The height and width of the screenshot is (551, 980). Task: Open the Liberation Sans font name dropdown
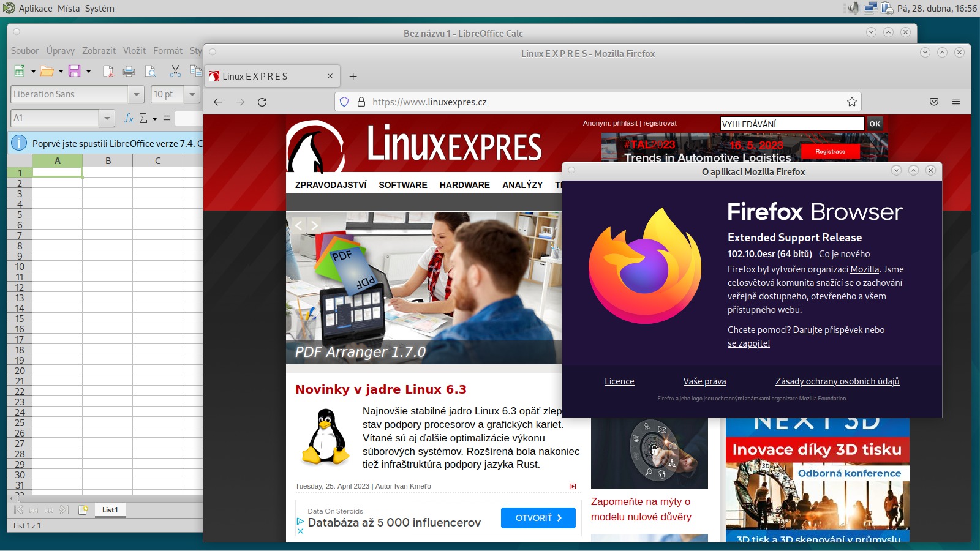(136, 94)
